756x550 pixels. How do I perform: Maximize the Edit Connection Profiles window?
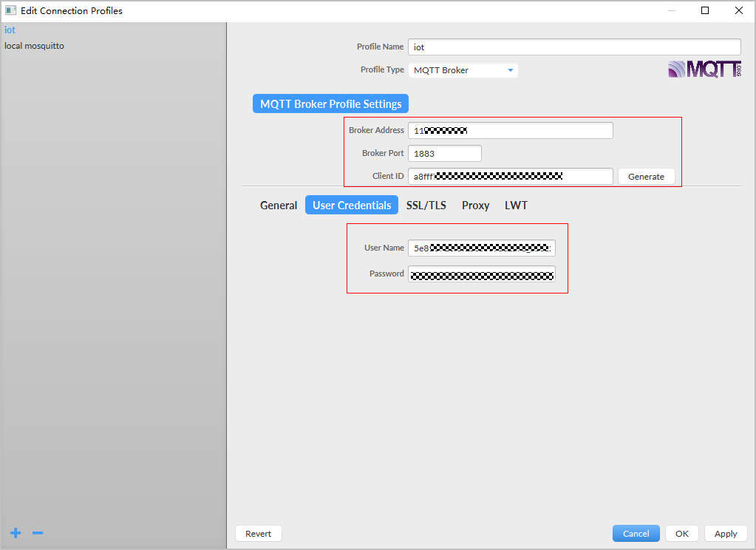click(x=705, y=10)
